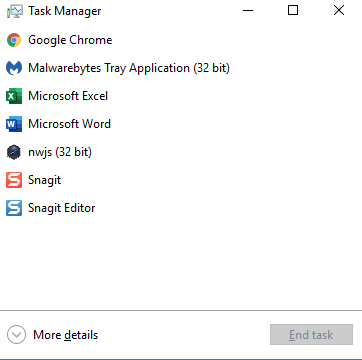Select the Snagit text entry
The height and width of the screenshot is (360, 362).
pos(44,180)
